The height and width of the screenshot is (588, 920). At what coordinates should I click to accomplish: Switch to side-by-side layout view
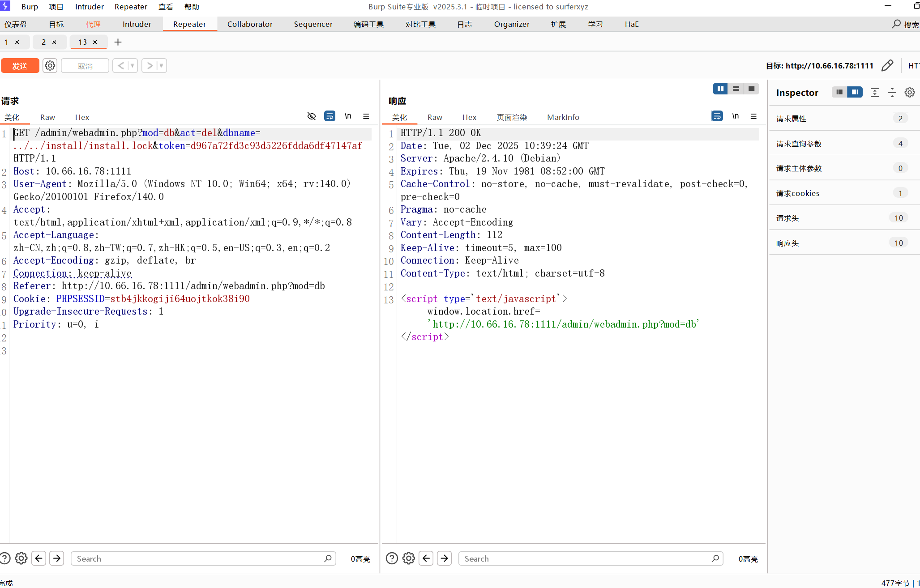point(720,89)
